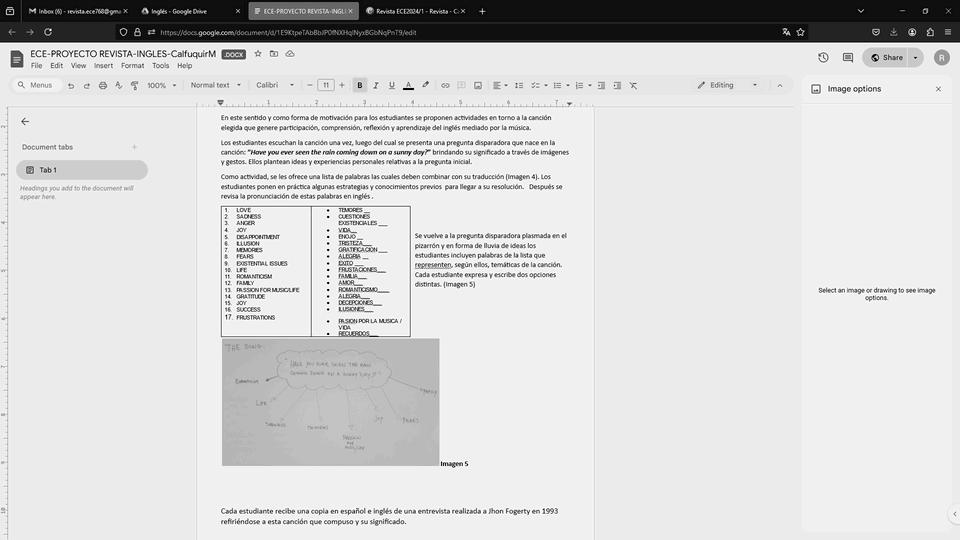Open the Insert menu
This screenshot has height=540, width=960.
coord(103,66)
